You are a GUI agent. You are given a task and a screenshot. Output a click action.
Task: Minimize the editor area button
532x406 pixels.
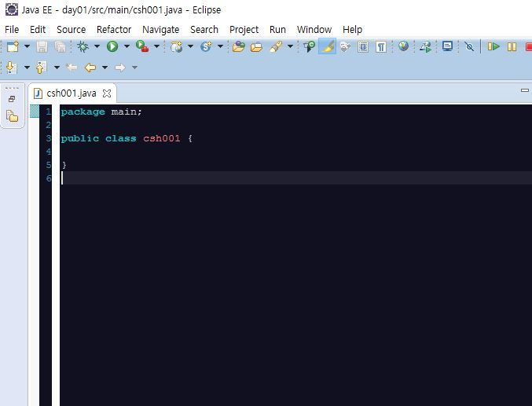pyautogui.click(x=525, y=90)
